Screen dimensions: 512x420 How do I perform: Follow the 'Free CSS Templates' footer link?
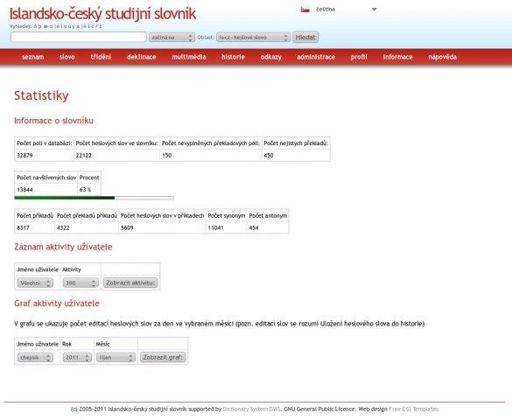pos(413,409)
